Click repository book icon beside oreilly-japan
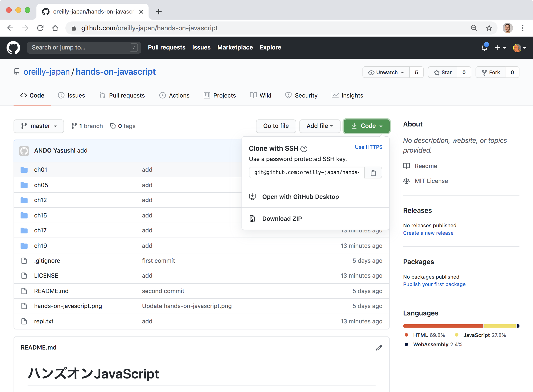 17,72
